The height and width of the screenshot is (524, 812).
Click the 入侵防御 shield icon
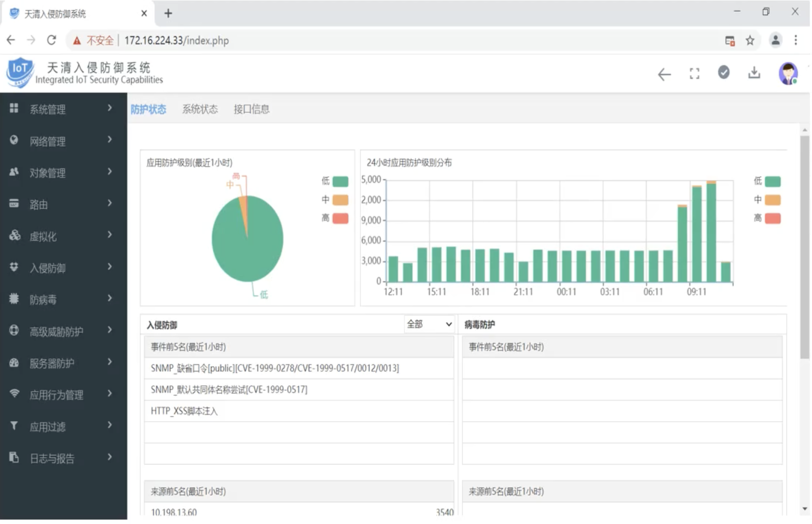coord(14,267)
